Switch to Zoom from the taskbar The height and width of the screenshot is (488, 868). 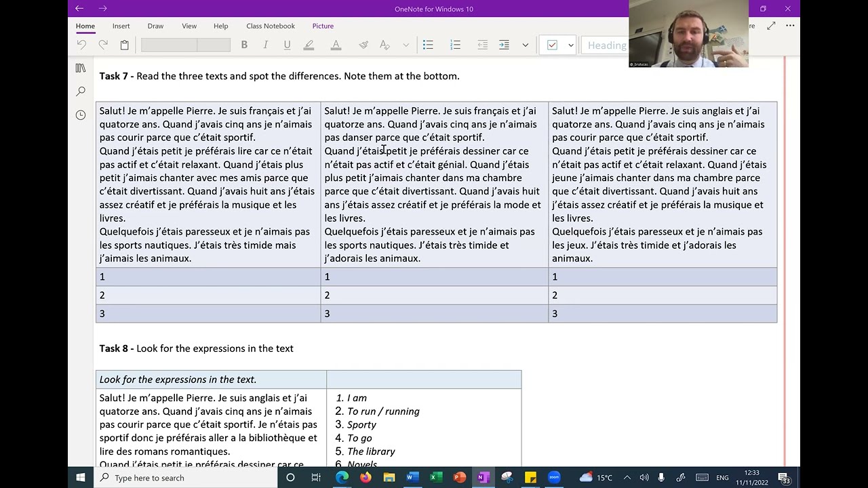tap(554, 478)
